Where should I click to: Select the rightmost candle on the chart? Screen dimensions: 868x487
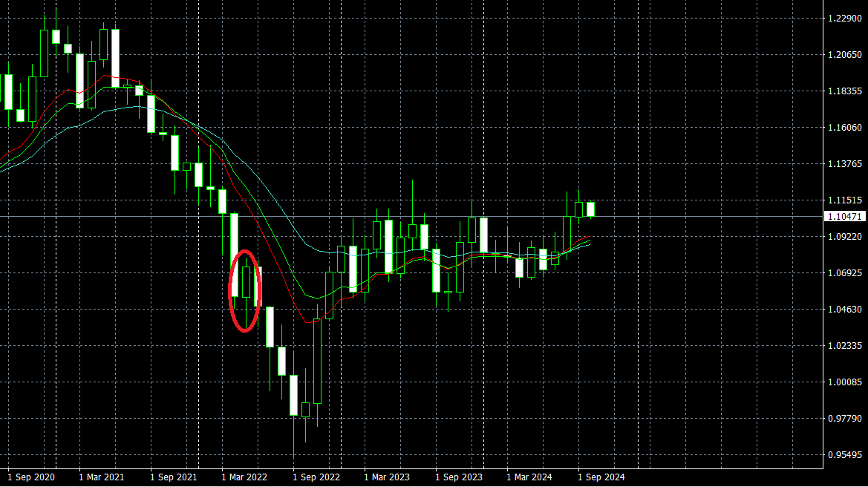pyautogui.click(x=591, y=209)
